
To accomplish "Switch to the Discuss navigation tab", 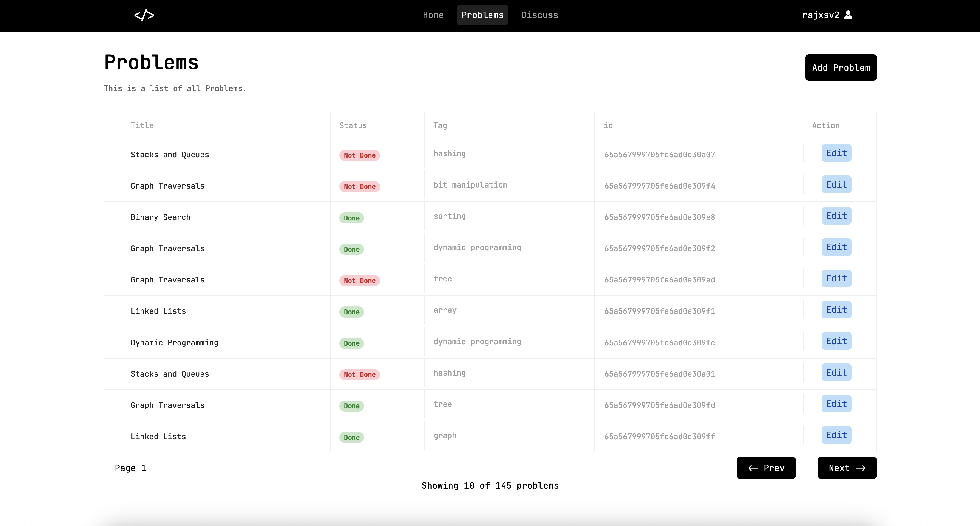I will tap(539, 15).
